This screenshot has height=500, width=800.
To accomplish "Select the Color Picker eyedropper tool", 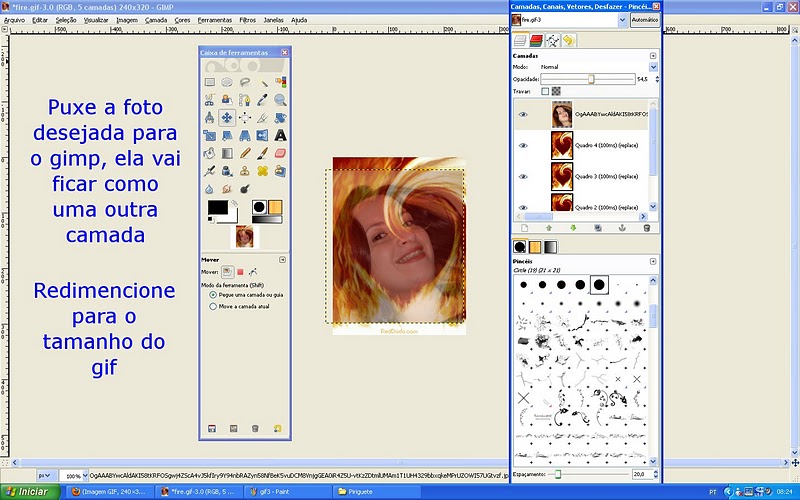I will click(x=263, y=100).
